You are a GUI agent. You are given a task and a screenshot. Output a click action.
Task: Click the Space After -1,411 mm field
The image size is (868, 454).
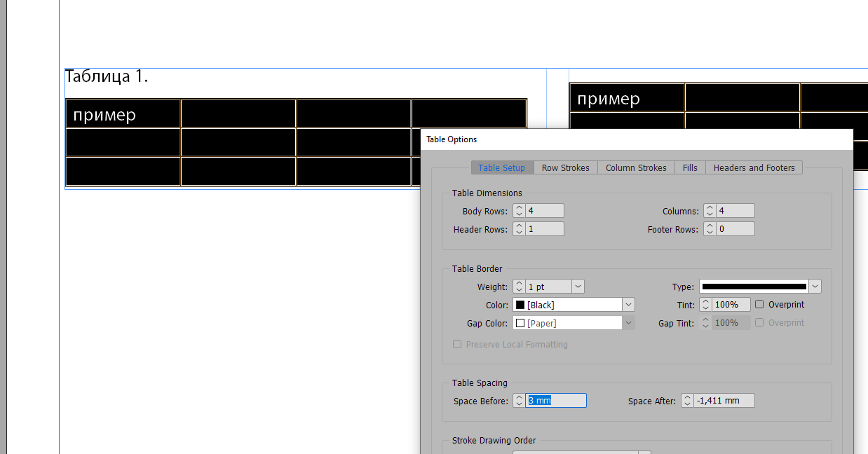[724, 401]
